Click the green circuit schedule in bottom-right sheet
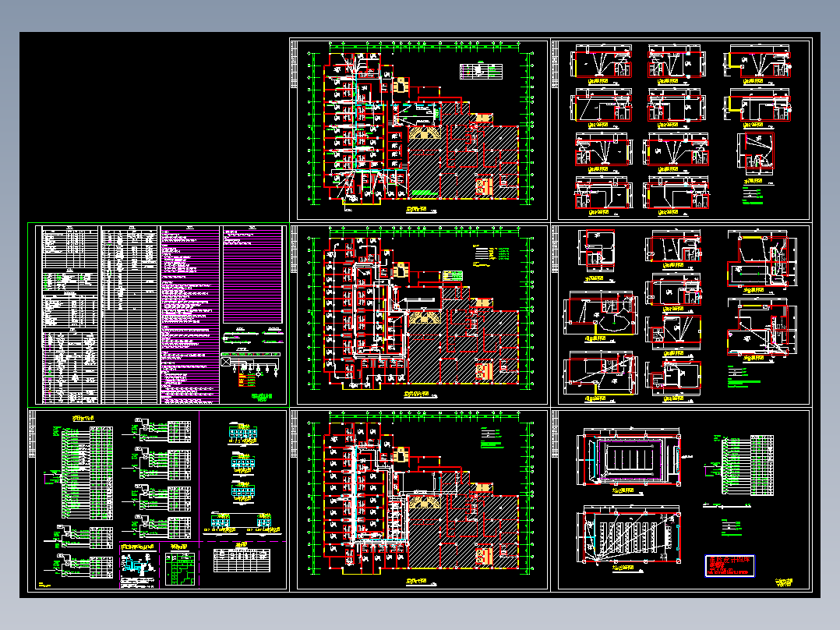 pos(743,465)
